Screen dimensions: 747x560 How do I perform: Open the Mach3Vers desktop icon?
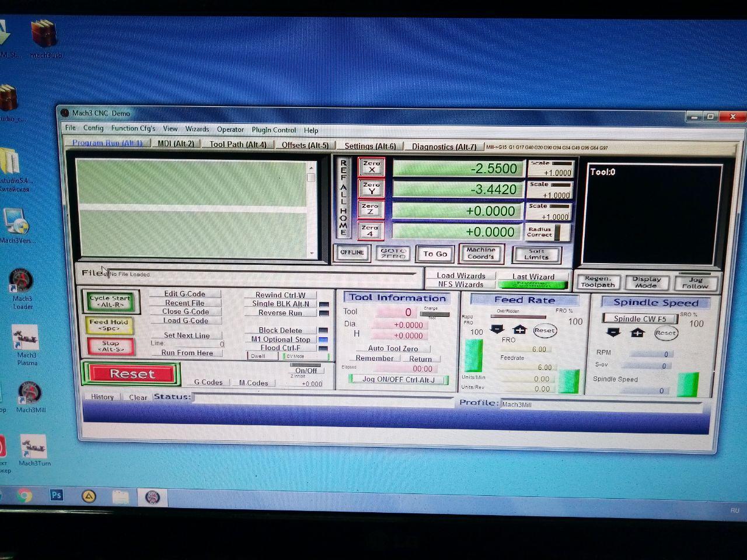click(x=16, y=226)
